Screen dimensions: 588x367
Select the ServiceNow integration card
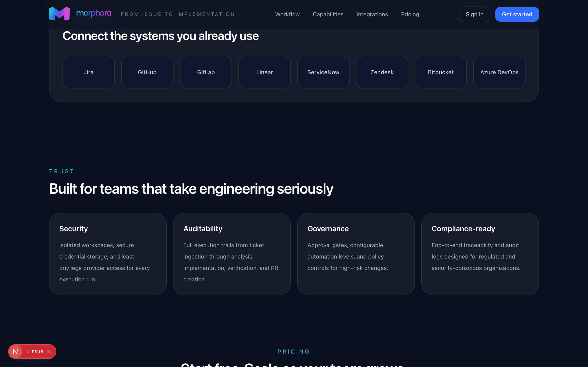click(x=323, y=72)
